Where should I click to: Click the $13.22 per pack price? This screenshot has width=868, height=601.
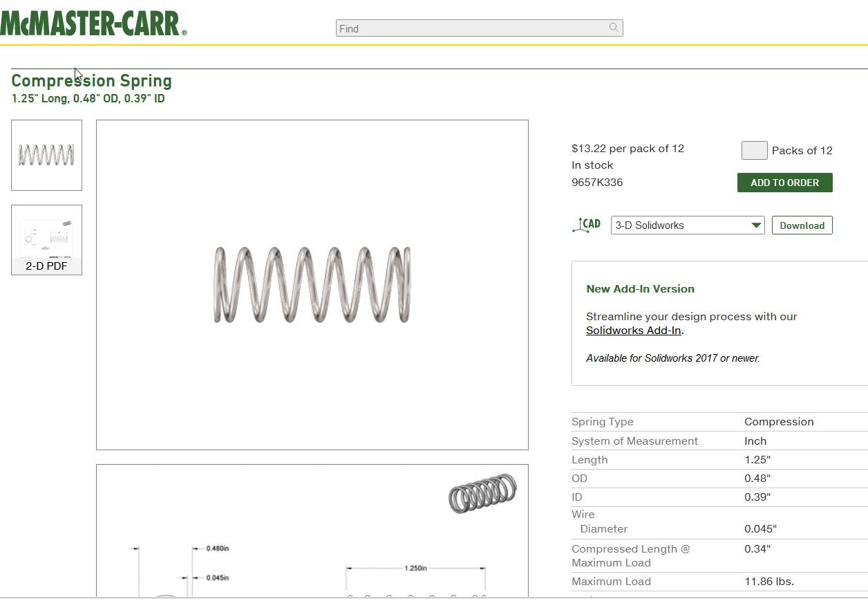[628, 148]
